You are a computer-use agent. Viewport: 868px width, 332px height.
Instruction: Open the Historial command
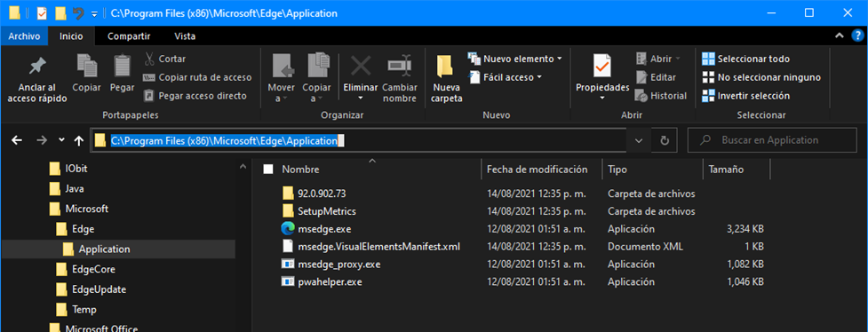click(661, 96)
